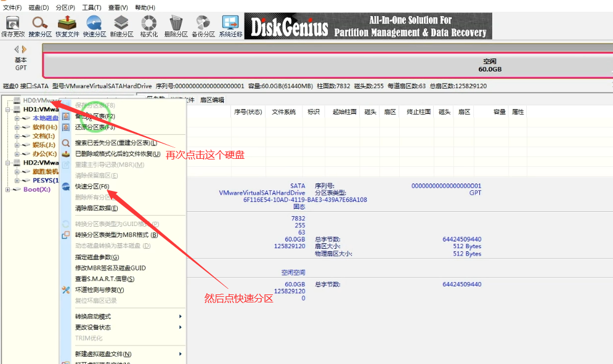The width and height of the screenshot is (613, 364).
Task: Switch to the 扇区编辑 tab
Action: (212, 100)
